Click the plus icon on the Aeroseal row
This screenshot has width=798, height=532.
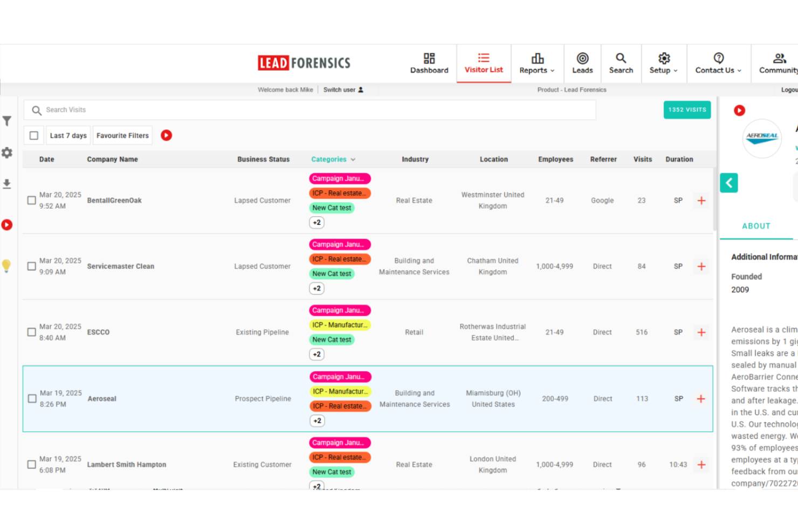point(701,399)
